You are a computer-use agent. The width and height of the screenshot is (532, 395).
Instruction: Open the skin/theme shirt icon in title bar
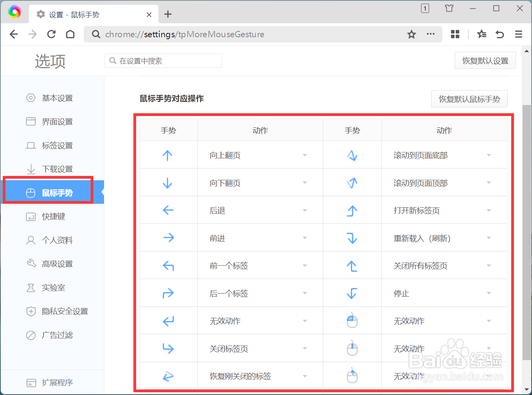point(449,8)
